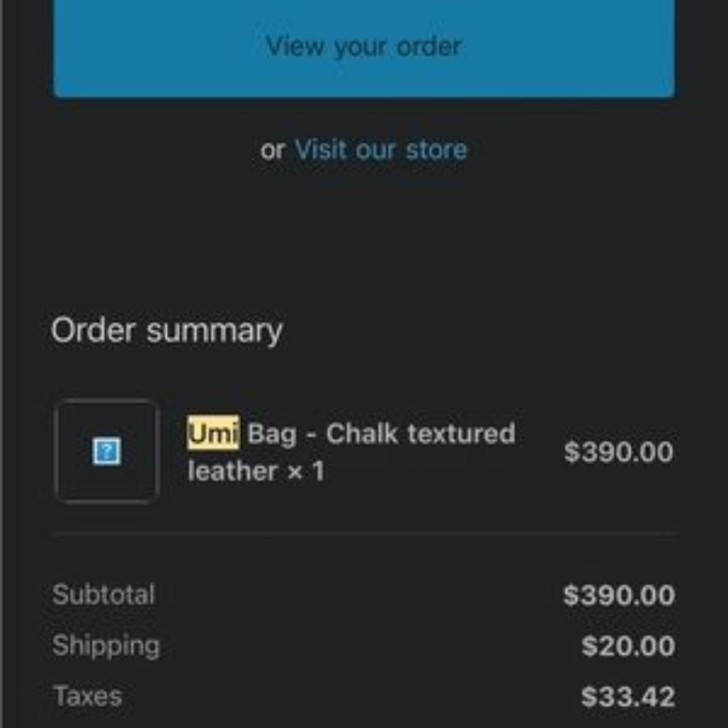Open the Visit our store link
728x728 pixels.
pos(380,150)
